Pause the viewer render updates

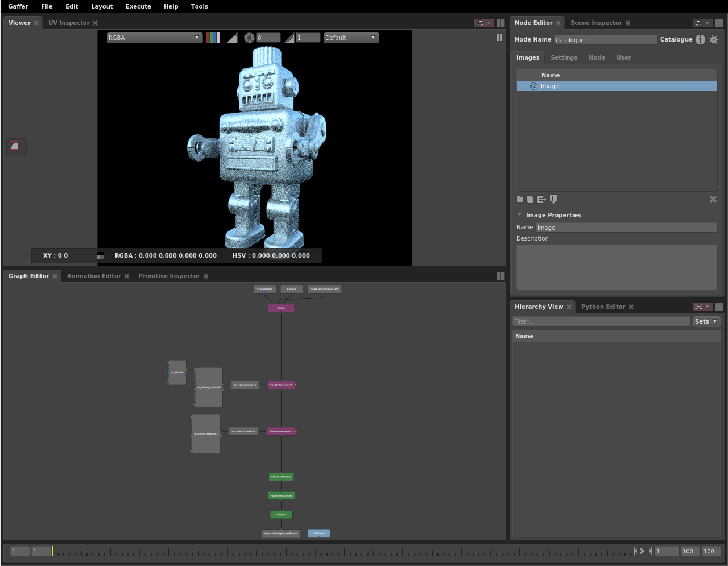tap(499, 38)
